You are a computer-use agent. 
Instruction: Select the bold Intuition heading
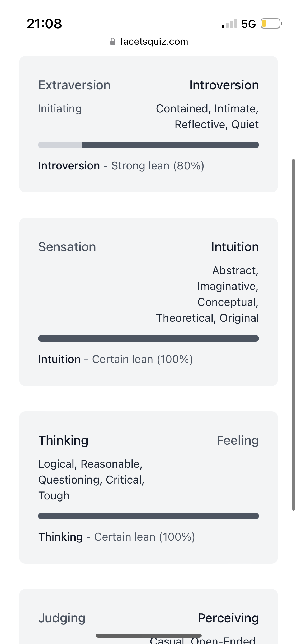[x=235, y=247]
